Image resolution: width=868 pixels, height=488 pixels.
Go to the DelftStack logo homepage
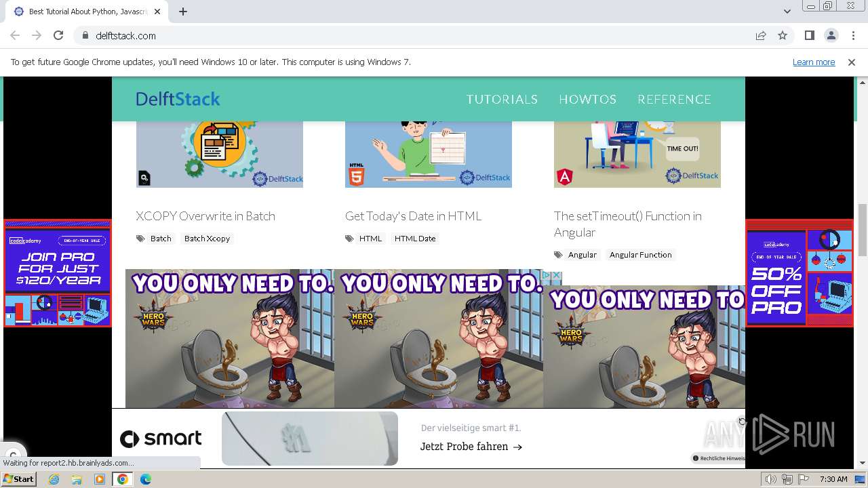pos(178,99)
